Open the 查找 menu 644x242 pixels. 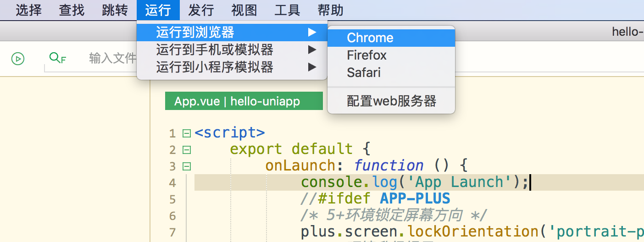coord(72,10)
